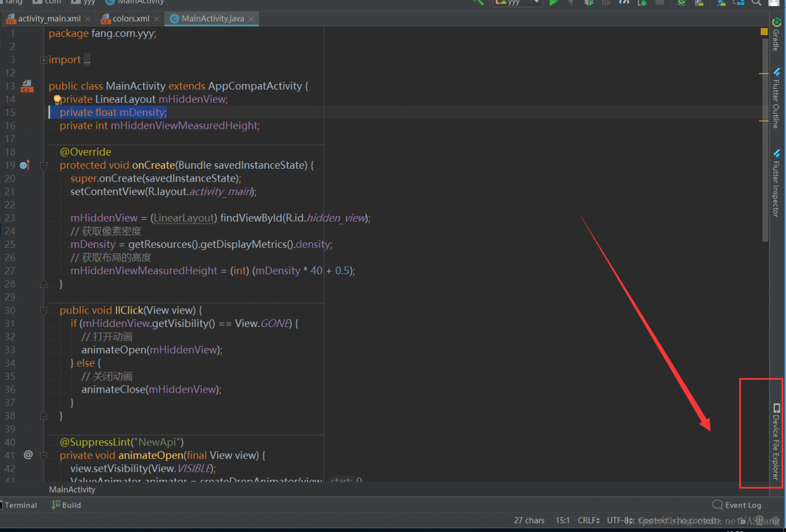Collapse the onCreate method fold on line 19
Screen dimensions: 786x532
[44, 166]
